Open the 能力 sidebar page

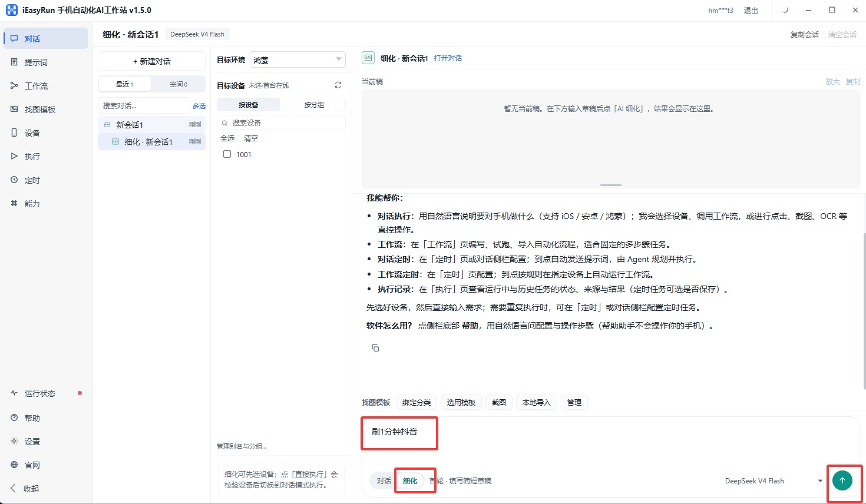45,204
